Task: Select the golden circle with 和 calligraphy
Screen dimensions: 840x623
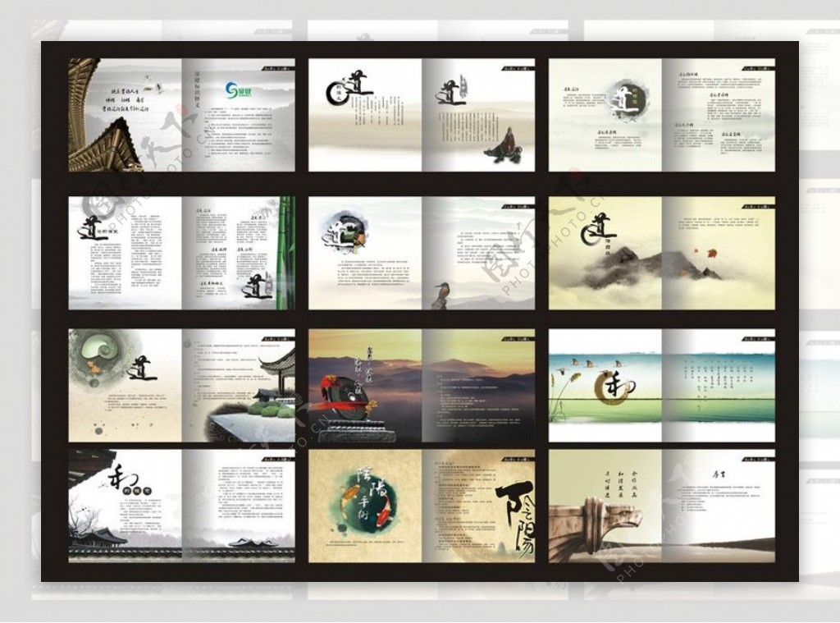Action: tap(611, 384)
